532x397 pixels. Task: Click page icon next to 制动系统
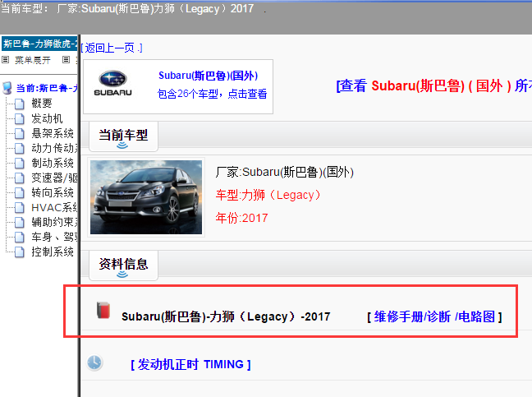(x=20, y=163)
